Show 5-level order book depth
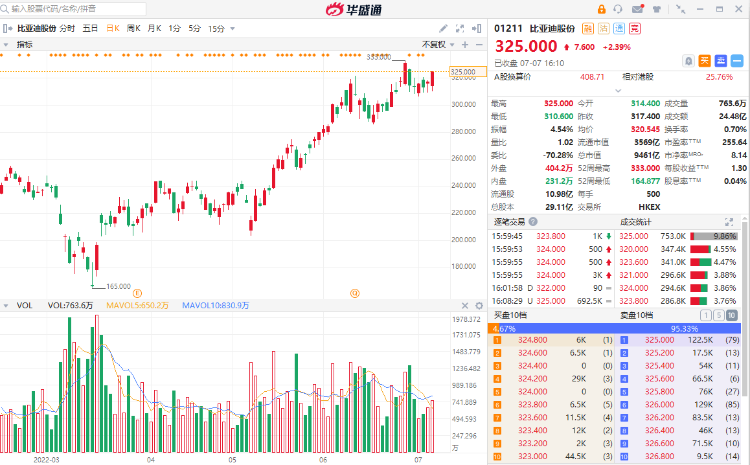Image resolution: width=750 pixels, height=465 pixels. pyautogui.click(x=718, y=315)
